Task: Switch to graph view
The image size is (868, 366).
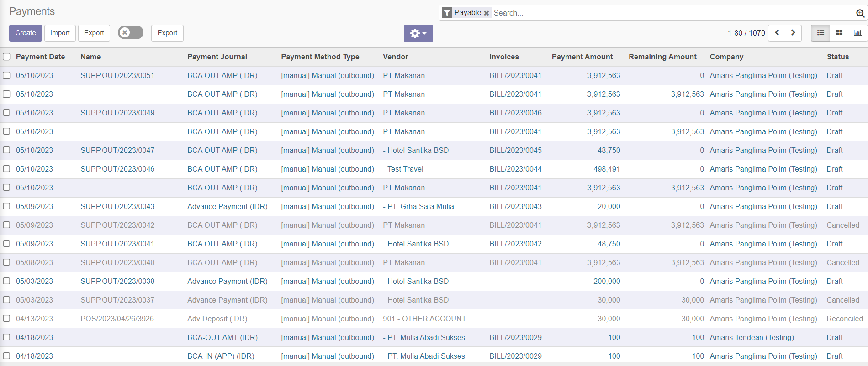Action: tap(857, 33)
